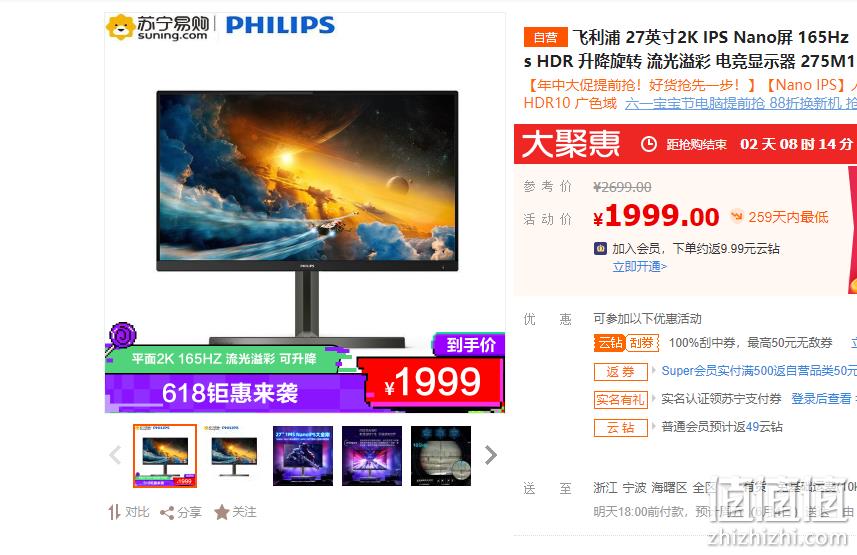Show next thumbnails with right arrow
Image resolution: width=857 pixels, height=555 pixels.
(x=491, y=455)
